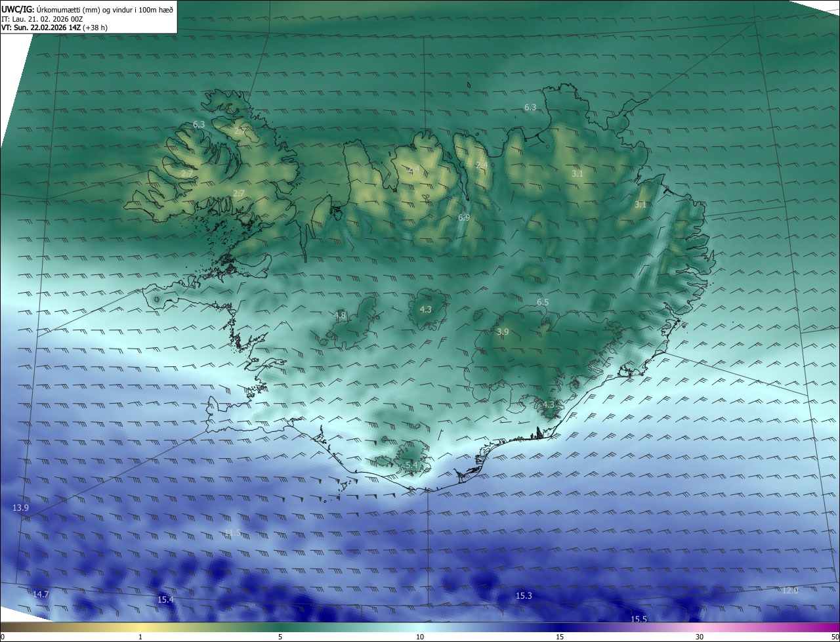Click the 5.4 value label
The image size is (840, 642).
click(x=411, y=465)
